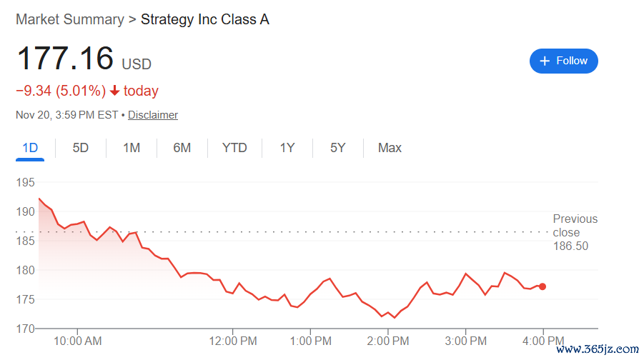Open the Disclaimer link
The image size is (644, 360).
click(x=153, y=115)
